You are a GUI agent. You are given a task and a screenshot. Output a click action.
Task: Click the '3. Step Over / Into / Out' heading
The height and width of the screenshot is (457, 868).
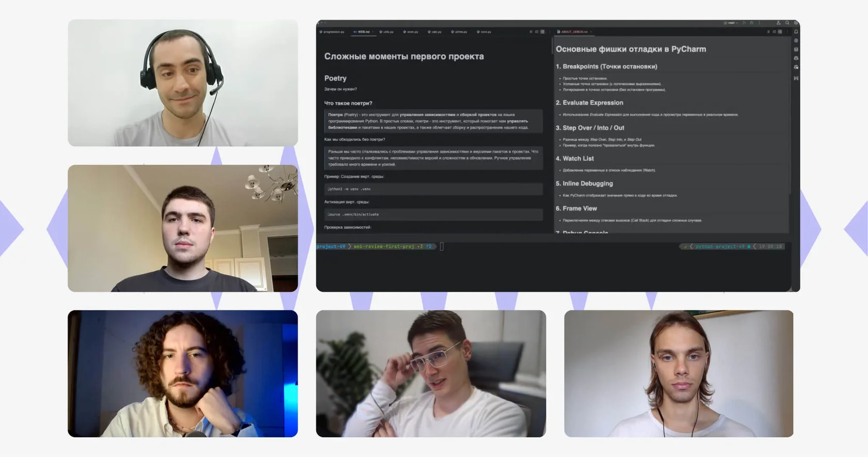(x=590, y=128)
